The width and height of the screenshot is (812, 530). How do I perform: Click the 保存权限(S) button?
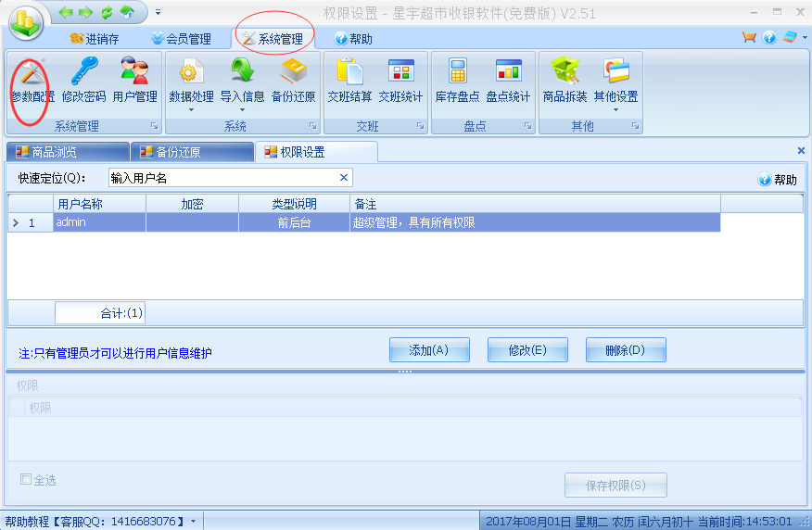point(615,486)
